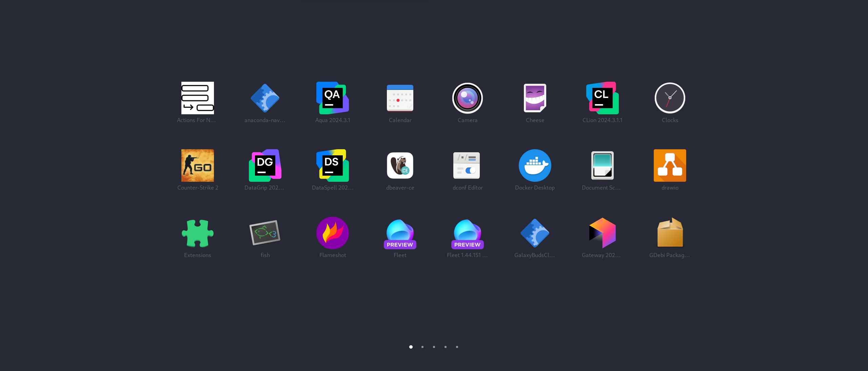Launch the Calendar app
Screen dimensions: 868x371
tap(400, 98)
